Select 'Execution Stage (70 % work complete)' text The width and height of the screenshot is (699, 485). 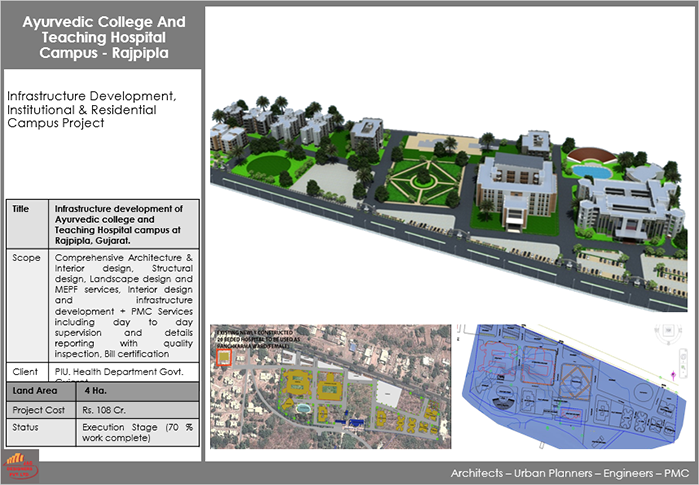[x=137, y=432]
